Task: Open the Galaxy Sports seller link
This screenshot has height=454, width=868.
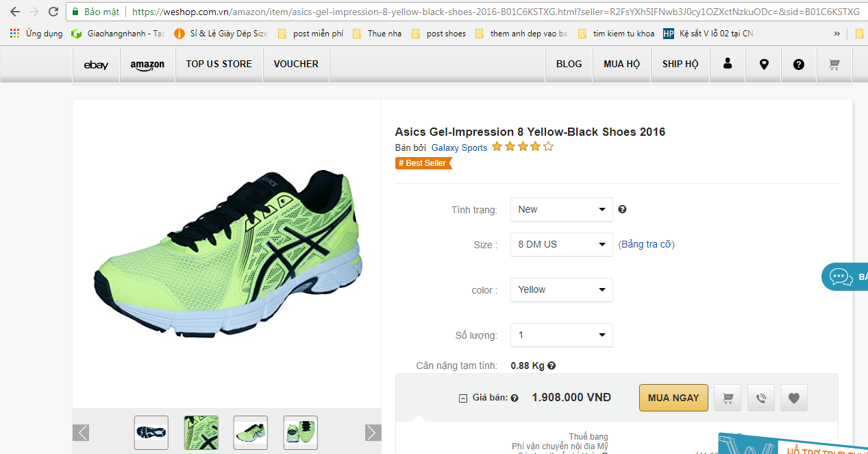Action: 459,147
